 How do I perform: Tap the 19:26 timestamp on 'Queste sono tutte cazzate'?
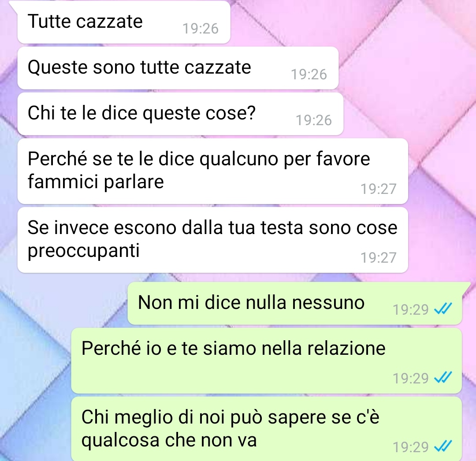pos(309,74)
